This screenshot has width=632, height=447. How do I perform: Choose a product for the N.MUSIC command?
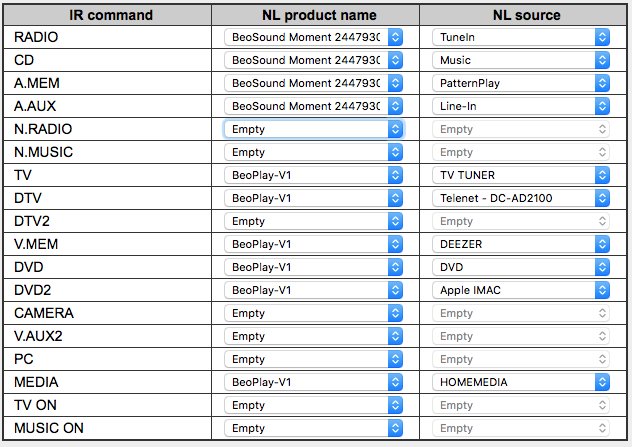(314, 152)
